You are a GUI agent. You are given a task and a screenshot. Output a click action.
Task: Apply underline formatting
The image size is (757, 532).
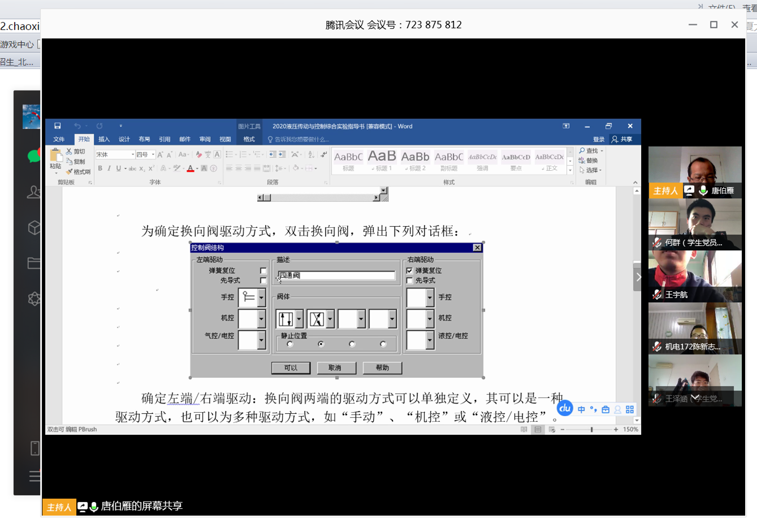[x=119, y=168]
